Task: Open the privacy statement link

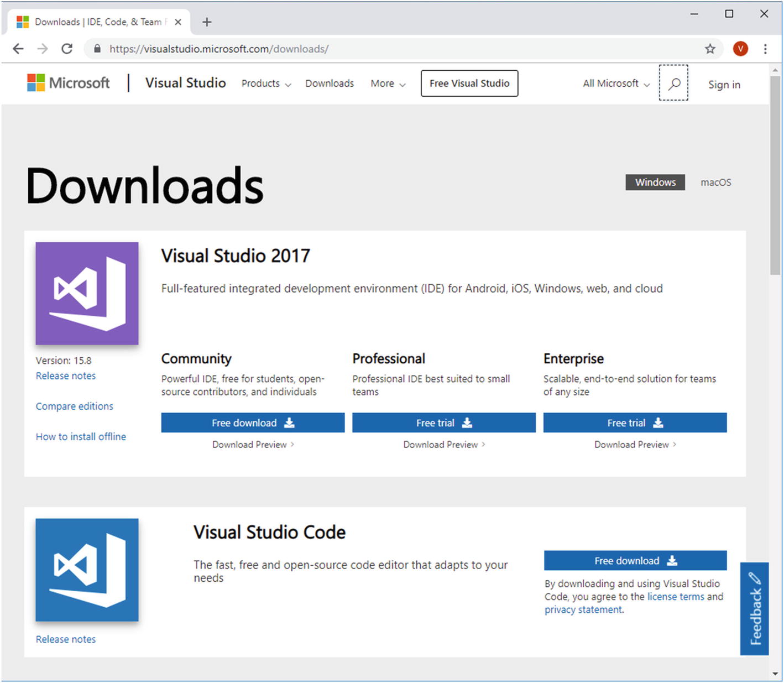Action: [584, 610]
